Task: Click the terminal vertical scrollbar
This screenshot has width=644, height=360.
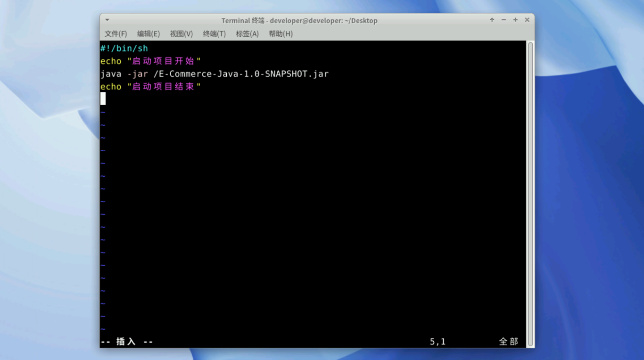Action: click(x=530, y=194)
